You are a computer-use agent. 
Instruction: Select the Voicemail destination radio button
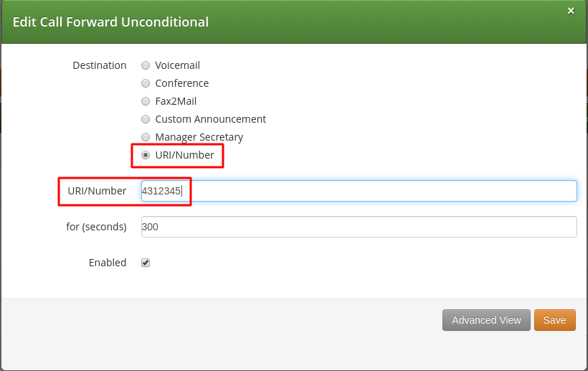pyautogui.click(x=146, y=65)
